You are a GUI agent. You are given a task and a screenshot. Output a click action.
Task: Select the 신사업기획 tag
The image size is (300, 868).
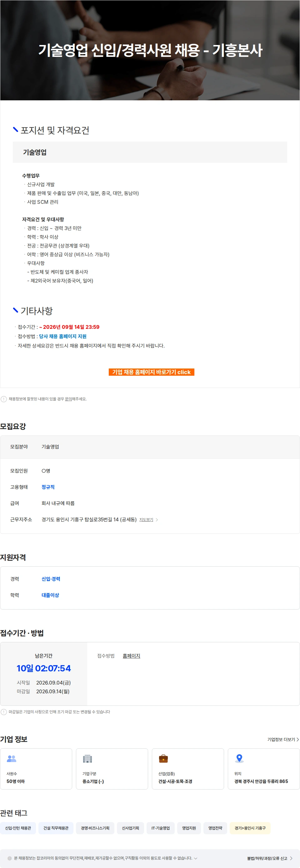(x=130, y=828)
